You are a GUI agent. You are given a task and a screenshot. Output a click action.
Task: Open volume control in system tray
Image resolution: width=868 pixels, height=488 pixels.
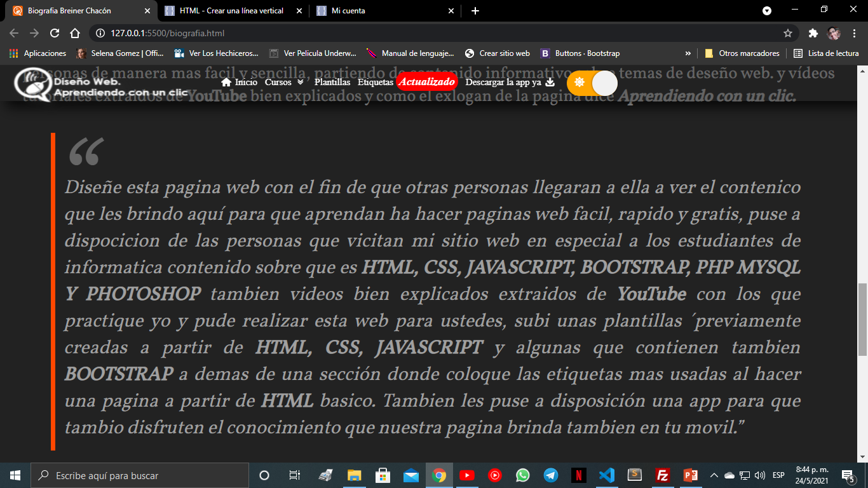tap(760, 475)
